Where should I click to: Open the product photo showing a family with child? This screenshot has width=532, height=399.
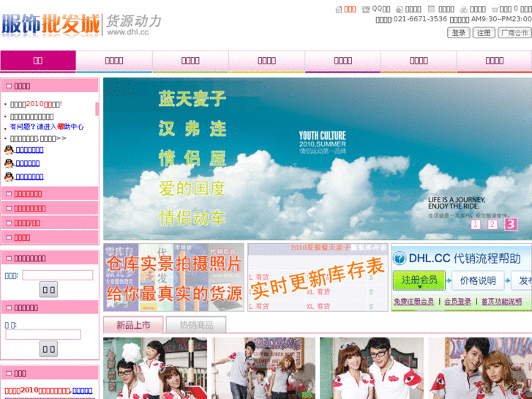[x=263, y=368]
